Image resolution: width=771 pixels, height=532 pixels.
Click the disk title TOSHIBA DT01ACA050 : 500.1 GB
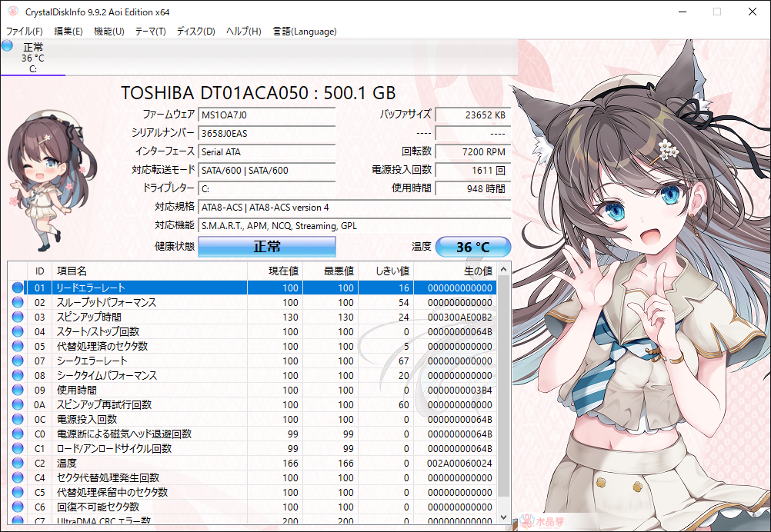[x=258, y=93]
